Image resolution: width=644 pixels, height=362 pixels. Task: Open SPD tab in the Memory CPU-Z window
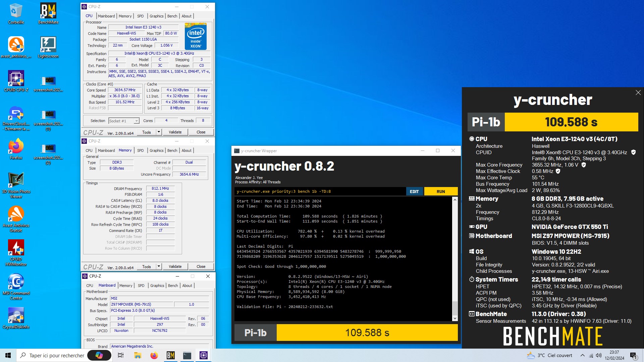coord(140,150)
